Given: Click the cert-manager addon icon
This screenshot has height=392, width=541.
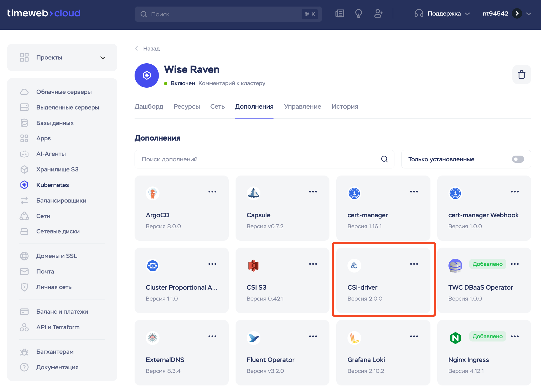Looking at the screenshot, I should tap(354, 193).
